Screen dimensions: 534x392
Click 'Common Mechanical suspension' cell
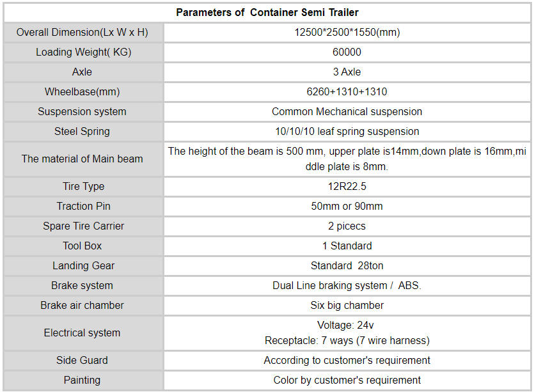347,111
